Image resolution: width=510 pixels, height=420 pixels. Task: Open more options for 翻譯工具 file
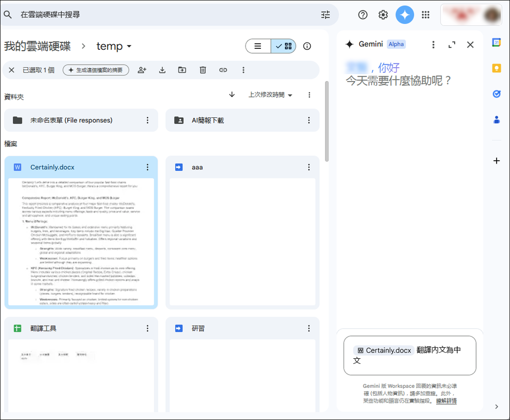click(x=147, y=328)
